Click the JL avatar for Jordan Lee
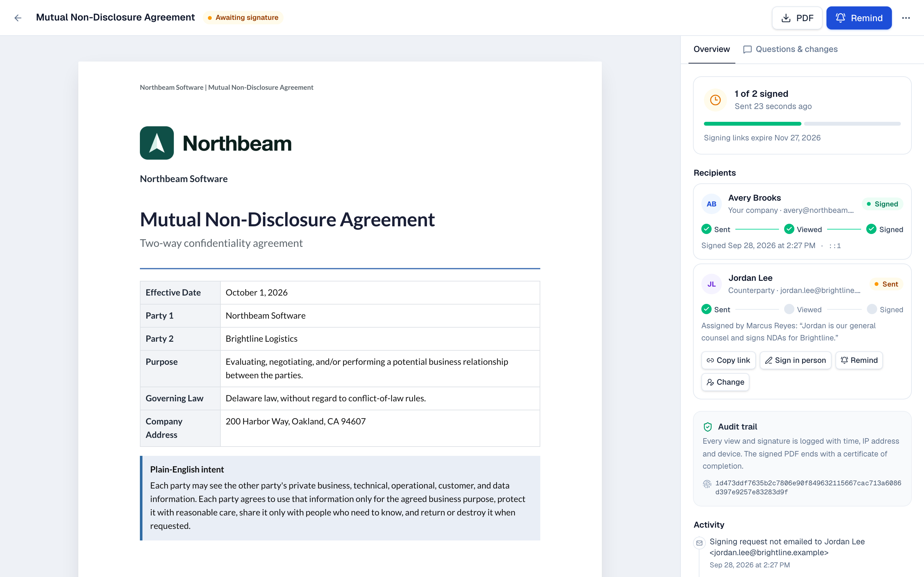The image size is (924, 577). coord(711,284)
